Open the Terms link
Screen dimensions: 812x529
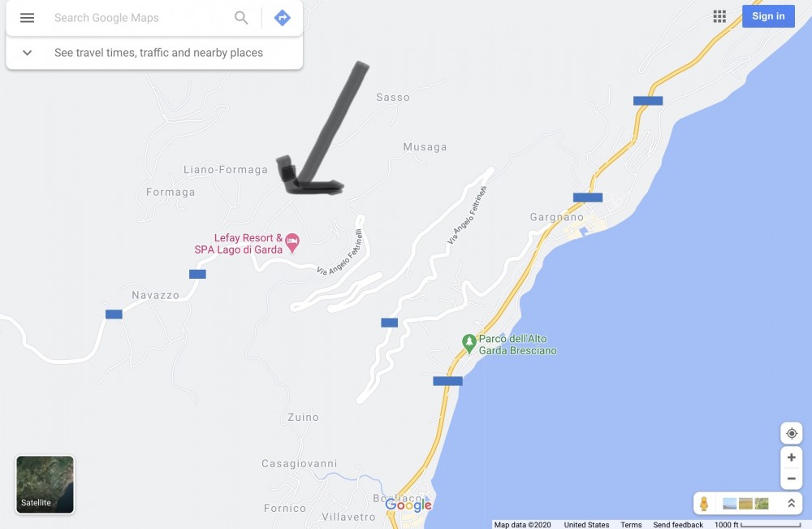coord(631,525)
